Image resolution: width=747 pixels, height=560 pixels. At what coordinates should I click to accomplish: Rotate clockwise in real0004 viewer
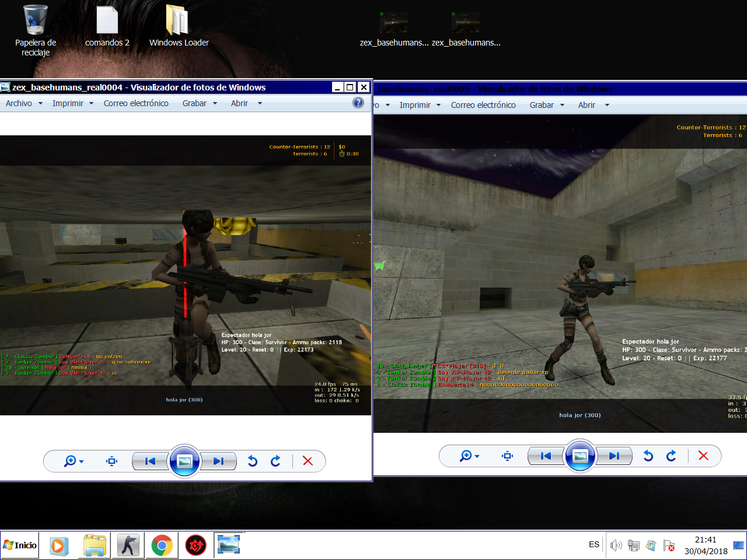(276, 461)
